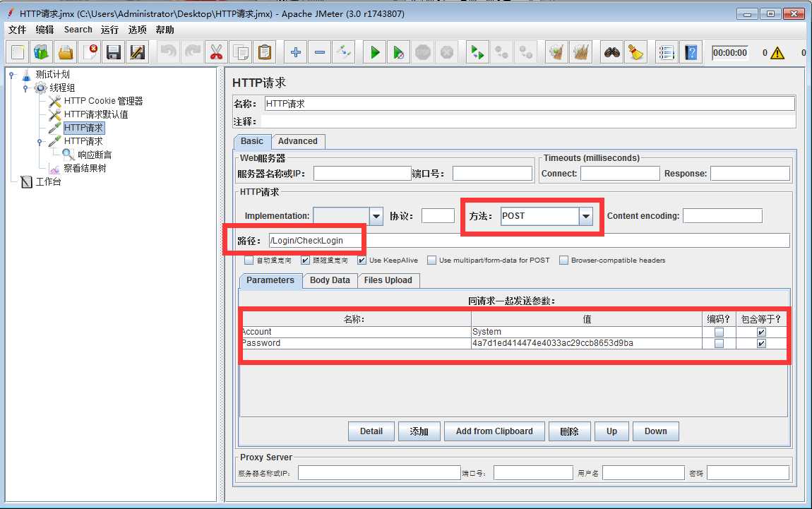Move parameter Up button
The height and width of the screenshot is (509, 812).
pyautogui.click(x=611, y=431)
